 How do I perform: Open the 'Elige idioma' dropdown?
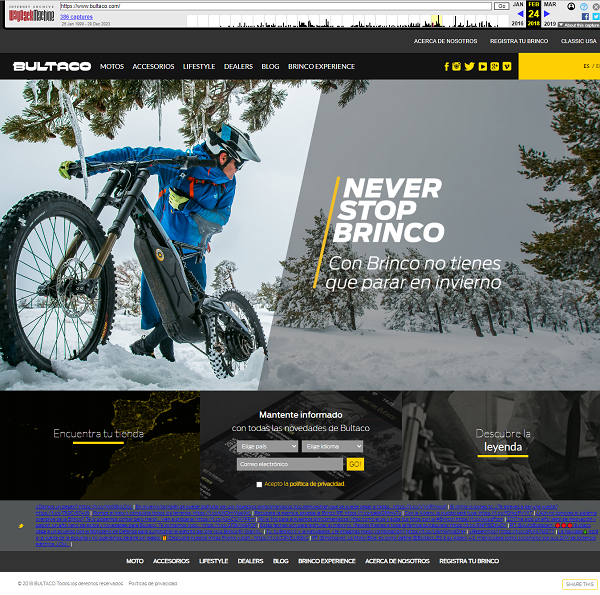pyautogui.click(x=333, y=446)
